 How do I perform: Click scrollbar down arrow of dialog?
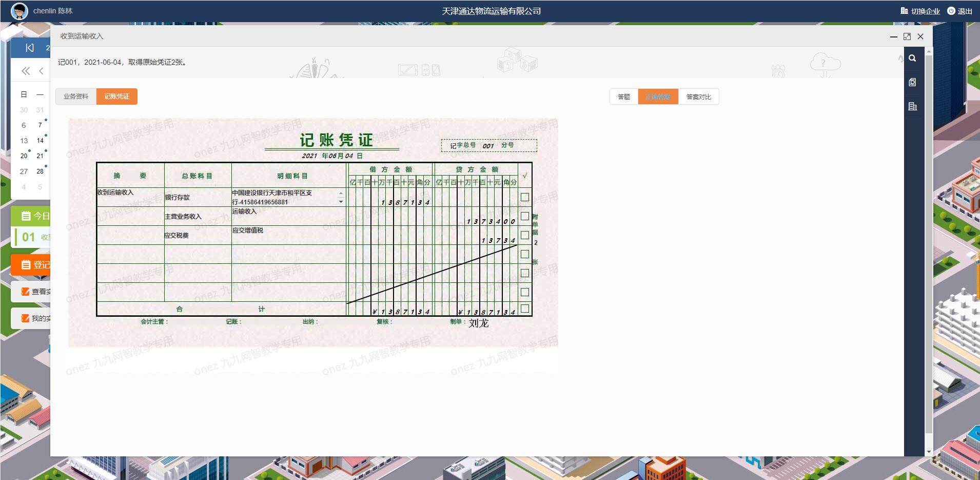click(x=929, y=452)
